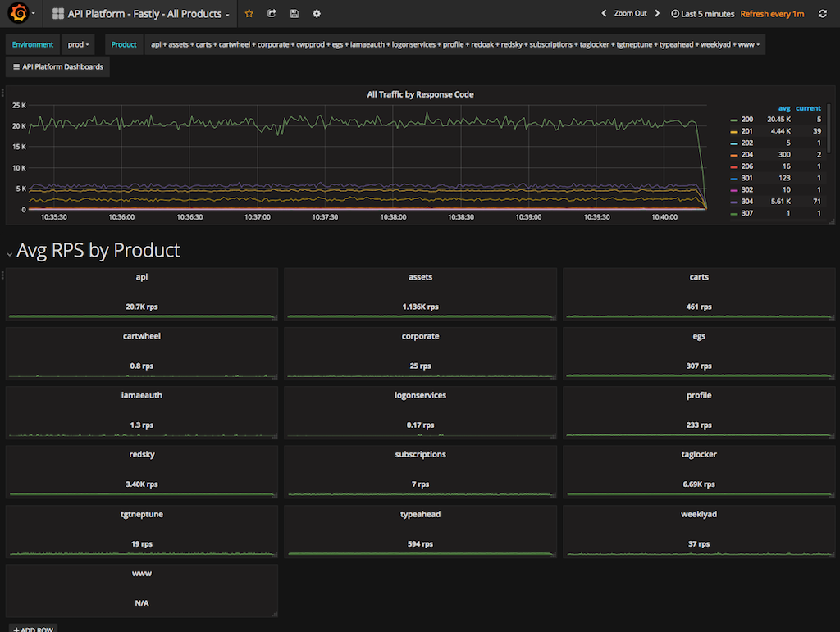Image resolution: width=840 pixels, height=632 pixels.
Task: Open the assets panel title menu
Action: pos(420,277)
